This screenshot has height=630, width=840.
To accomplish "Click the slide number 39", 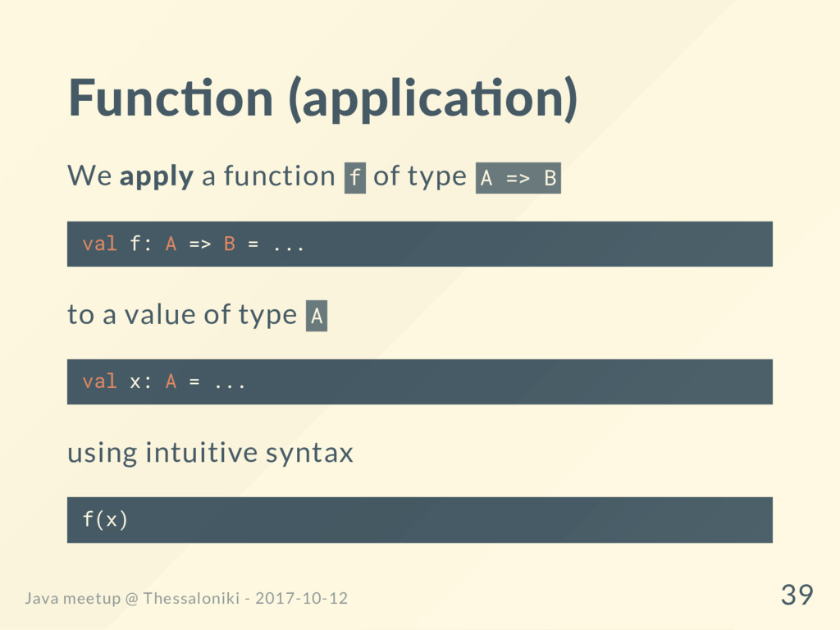I will pyautogui.click(x=797, y=595).
